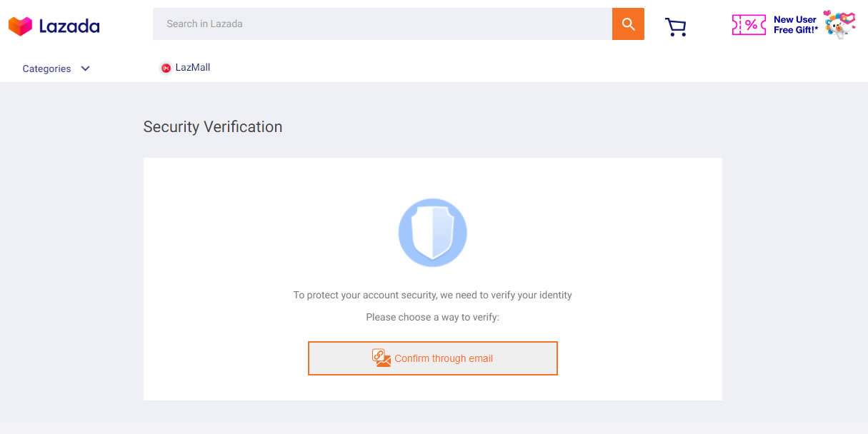Focus the Search in Lazada field
The width and height of the screenshot is (868, 434).
(382, 24)
